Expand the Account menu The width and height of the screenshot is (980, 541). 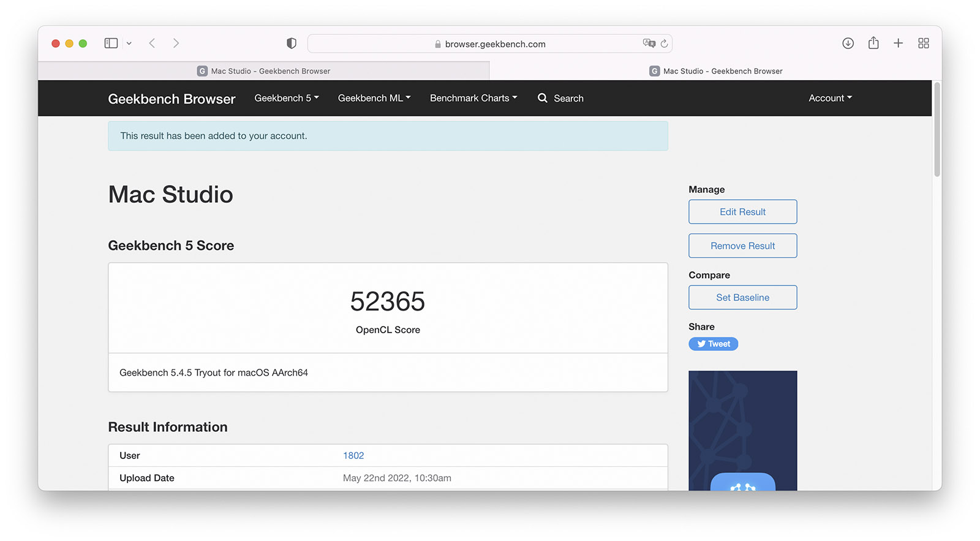click(x=830, y=98)
